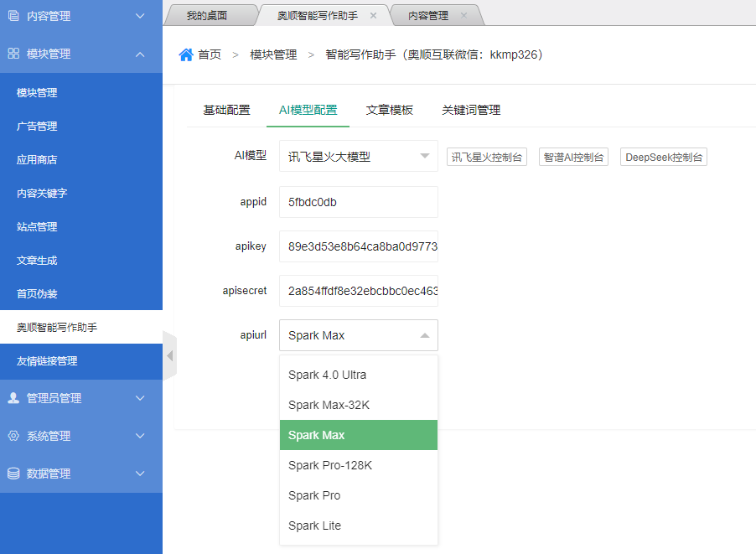
Task: Open the AI模型 dropdown
Action: [x=358, y=156]
